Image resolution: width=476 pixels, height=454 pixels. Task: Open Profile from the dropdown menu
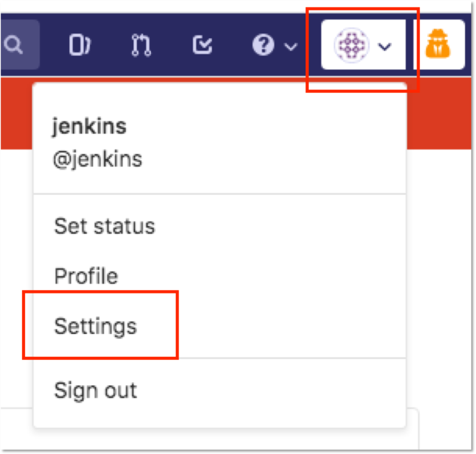click(86, 276)
